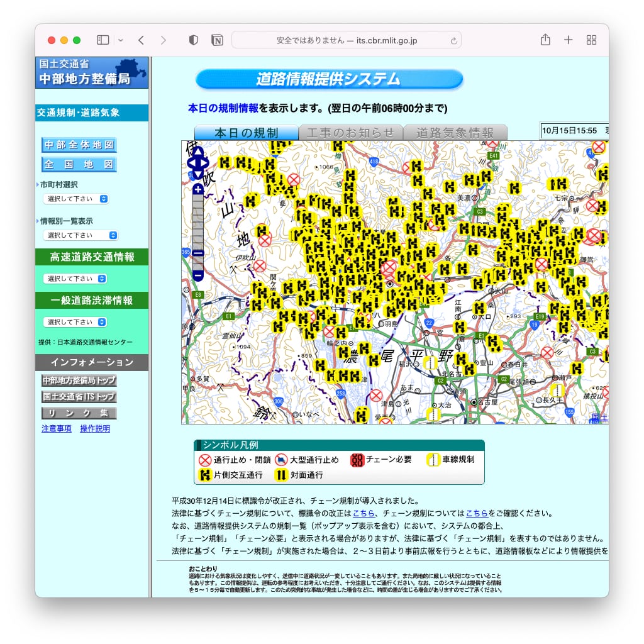The height and width of the screenshot is (644, 644).
Task: Reload the page from the address bar
Action: click(453, 41)
